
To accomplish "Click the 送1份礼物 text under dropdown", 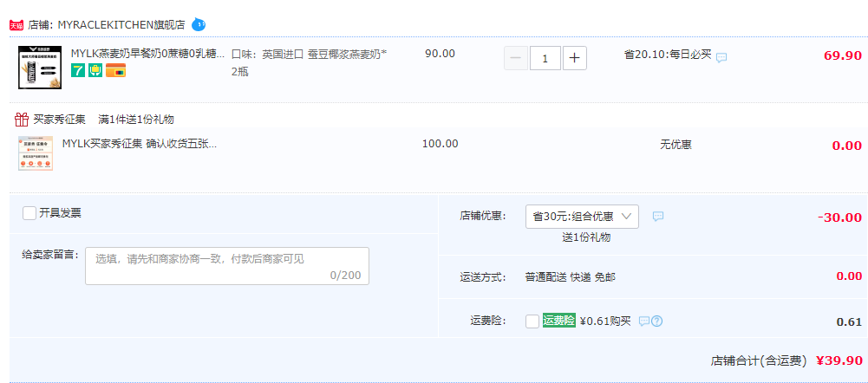I will pyautogui.click(x=586, y=237).
